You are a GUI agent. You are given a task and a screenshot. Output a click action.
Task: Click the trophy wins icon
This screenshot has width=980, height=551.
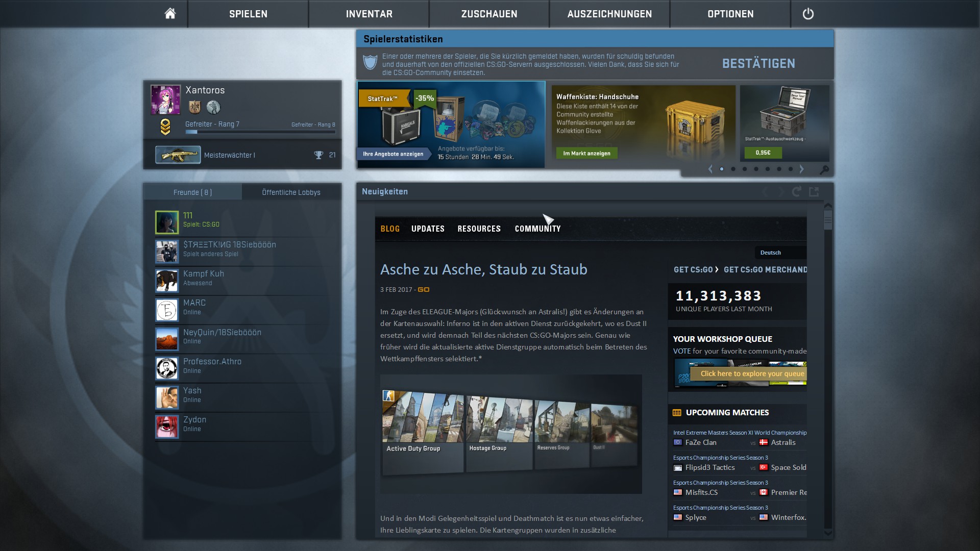[318, 155]
